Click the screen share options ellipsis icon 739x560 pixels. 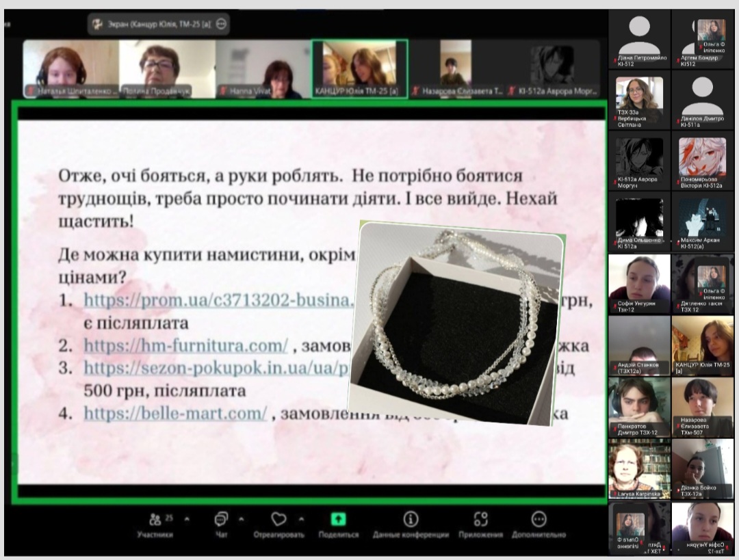click(221, 24)
